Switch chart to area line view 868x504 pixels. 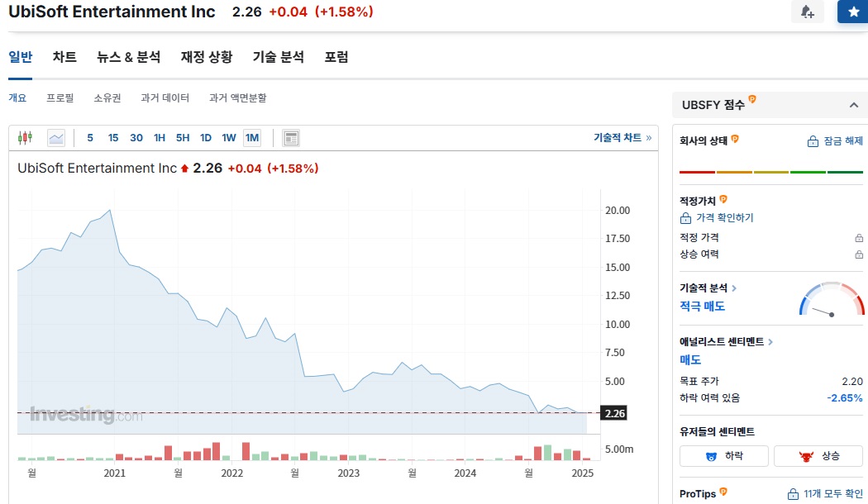pos(56,138)
